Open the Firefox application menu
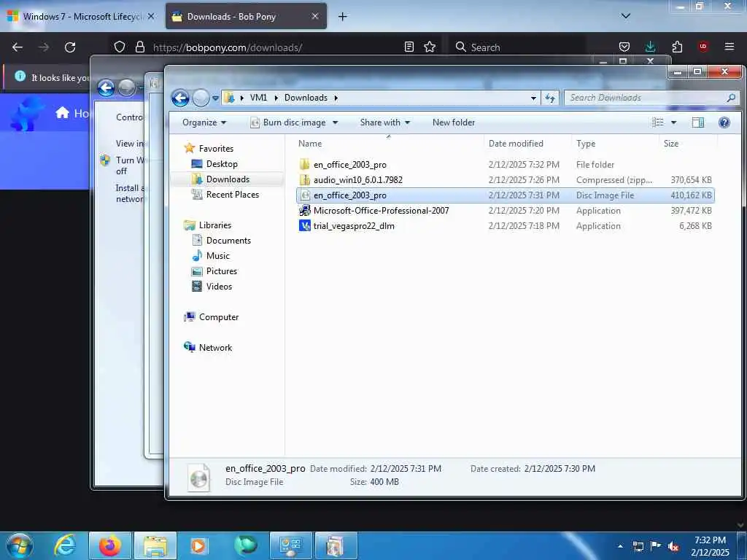Screen dimensions: 747x560 729,47
